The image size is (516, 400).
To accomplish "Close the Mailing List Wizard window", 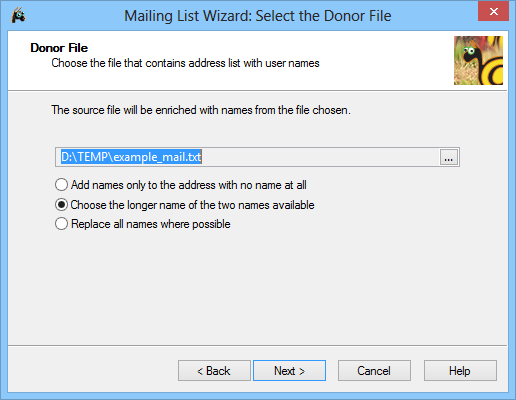I will click(x=494, y=12).
